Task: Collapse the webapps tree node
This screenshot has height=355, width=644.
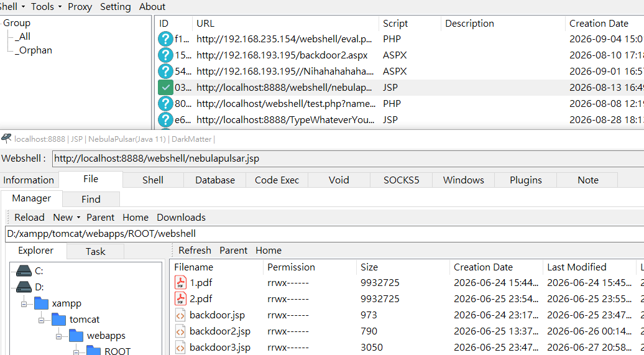Action: [58, 336]
